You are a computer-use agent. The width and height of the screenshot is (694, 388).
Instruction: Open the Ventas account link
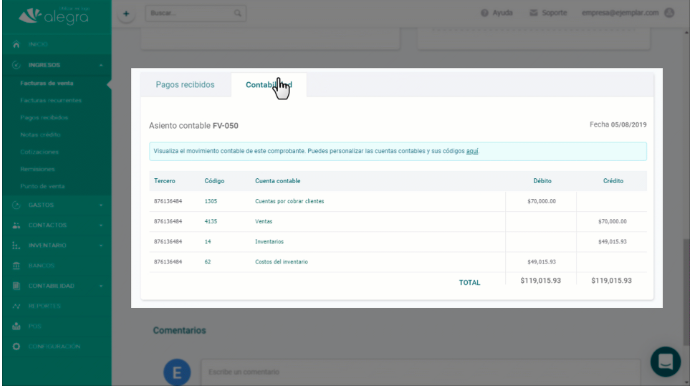(x=263, y=221)
